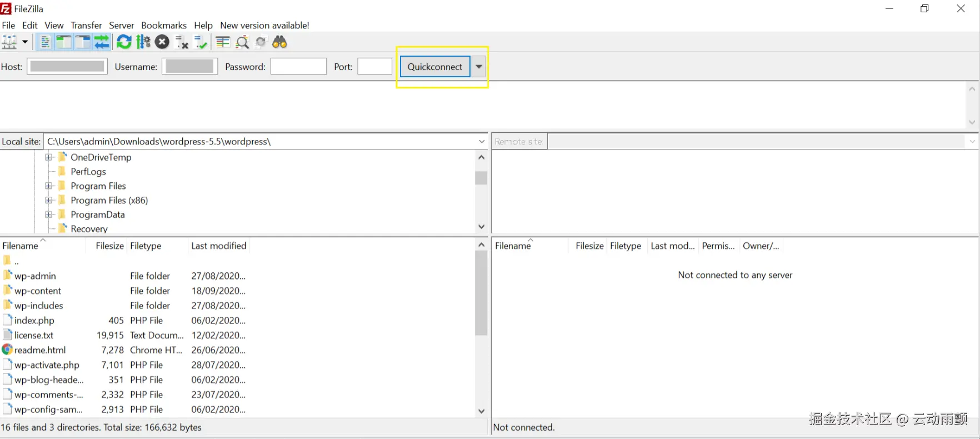The height and width of the screenshot is (439, 980).
Task: Toggle processing of the transfer queue
Action: pos(143,42)
